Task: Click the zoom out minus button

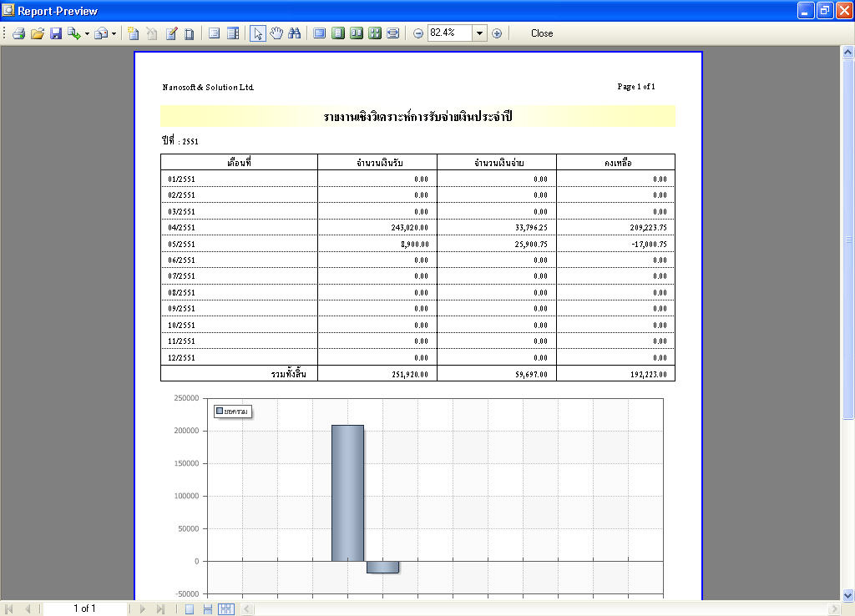Action: tap(418, 33)
